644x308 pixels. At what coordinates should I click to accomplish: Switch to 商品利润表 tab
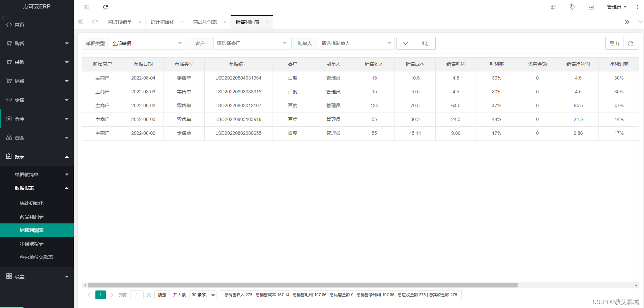point(205,22)
